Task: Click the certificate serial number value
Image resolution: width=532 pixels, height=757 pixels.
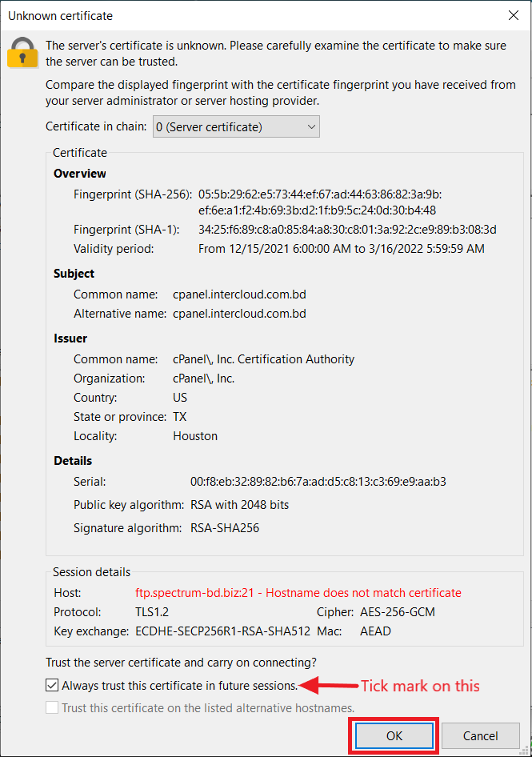Action: pos(318,482)
